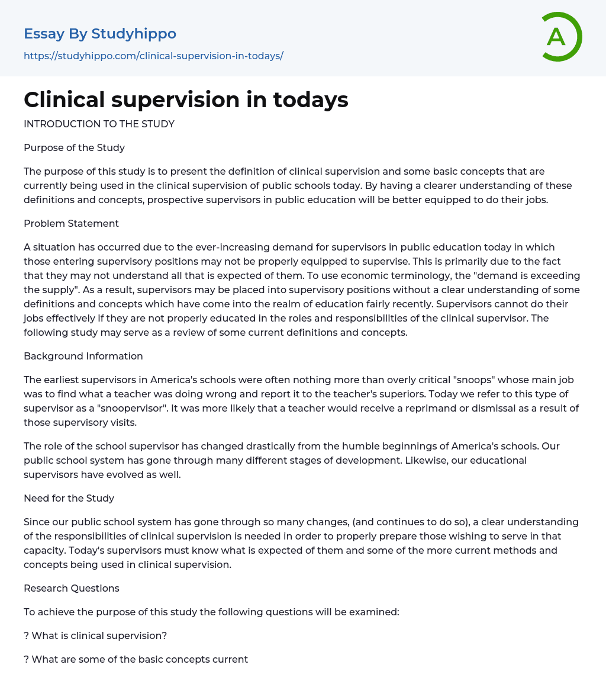606x700 pixels.
Task: Click the "Problem Statement" heading
Action: 71,223
